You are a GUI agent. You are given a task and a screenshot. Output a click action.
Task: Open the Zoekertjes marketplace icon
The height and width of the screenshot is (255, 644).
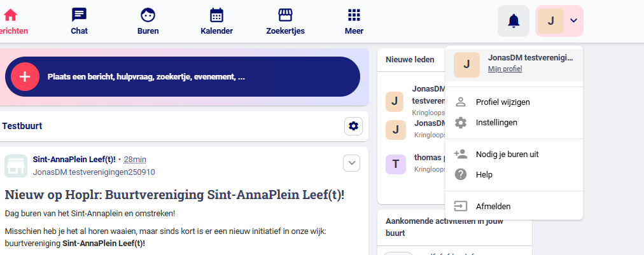[x=285, y=15]
